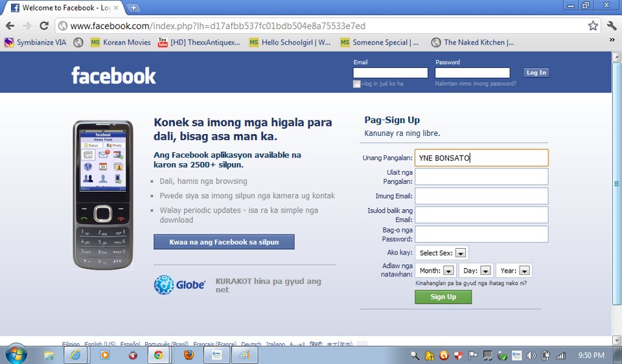Open Firefox from the taskbar

click(189, 354)
